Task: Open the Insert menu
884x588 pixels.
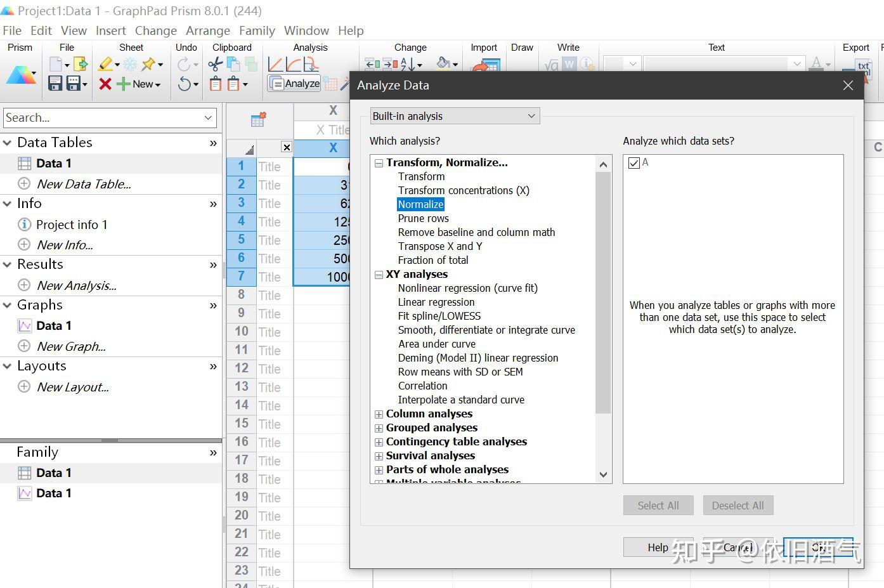Action: (111, 30)
